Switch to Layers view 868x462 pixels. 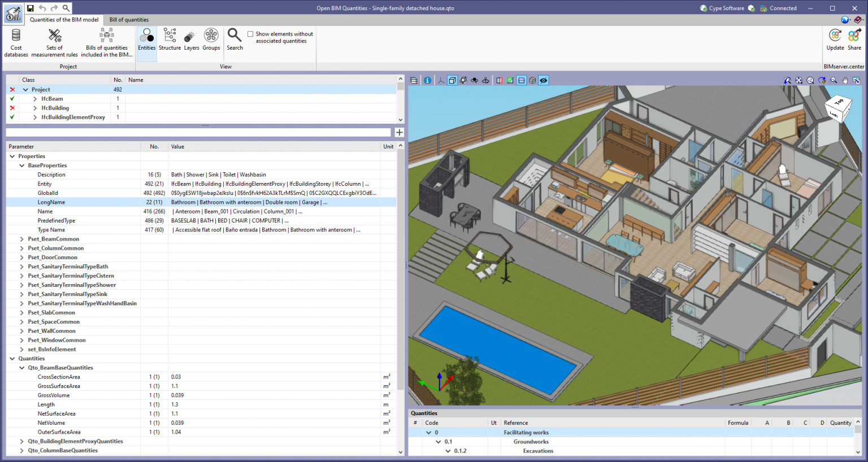pos(192,40)
